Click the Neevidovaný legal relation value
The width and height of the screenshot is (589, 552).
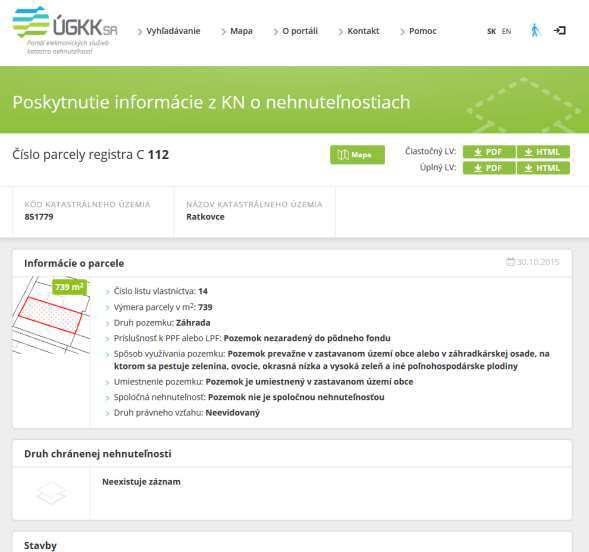pos(233,413)
